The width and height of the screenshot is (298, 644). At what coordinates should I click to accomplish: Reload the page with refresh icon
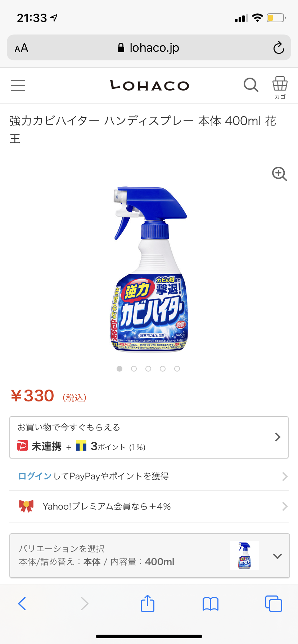point(279,48)
